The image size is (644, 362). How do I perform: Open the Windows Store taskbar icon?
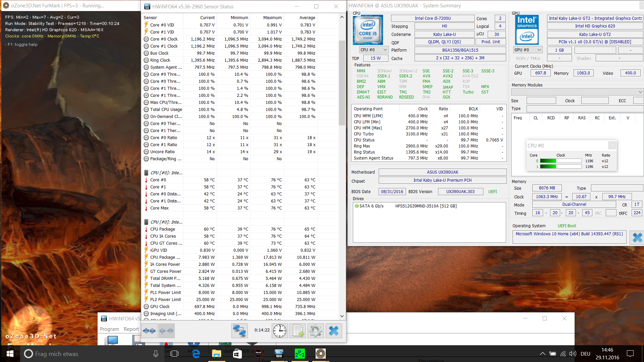coord(237,354)
